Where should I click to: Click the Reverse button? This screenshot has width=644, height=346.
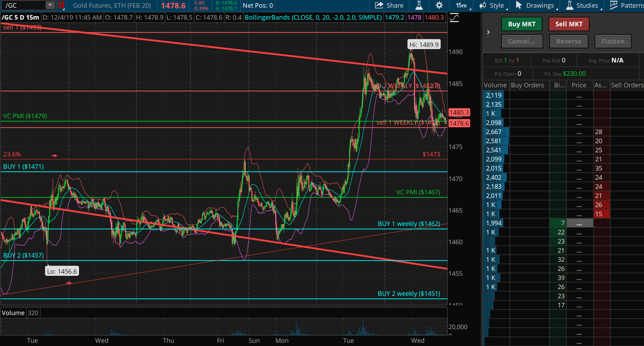pos(569,41)
